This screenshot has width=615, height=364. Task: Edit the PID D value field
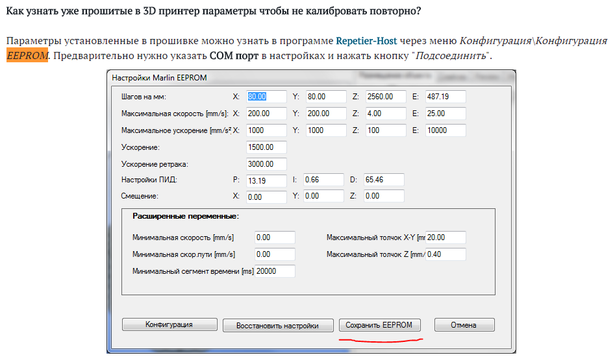[x=384, y=180]
